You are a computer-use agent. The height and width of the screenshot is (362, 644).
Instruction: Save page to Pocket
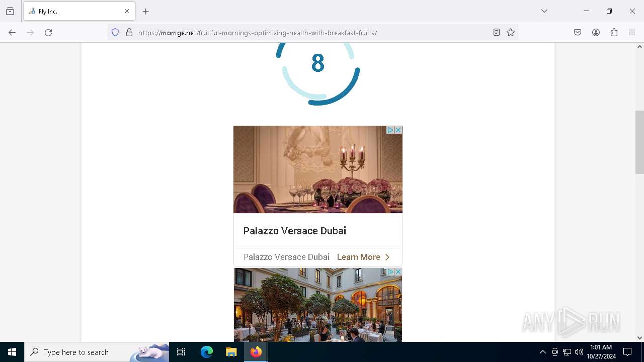pyautogui.click(x=578, y=33)
